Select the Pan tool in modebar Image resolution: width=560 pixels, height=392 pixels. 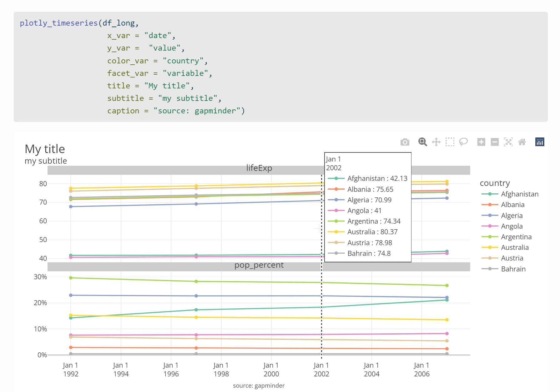pos(436,142)
